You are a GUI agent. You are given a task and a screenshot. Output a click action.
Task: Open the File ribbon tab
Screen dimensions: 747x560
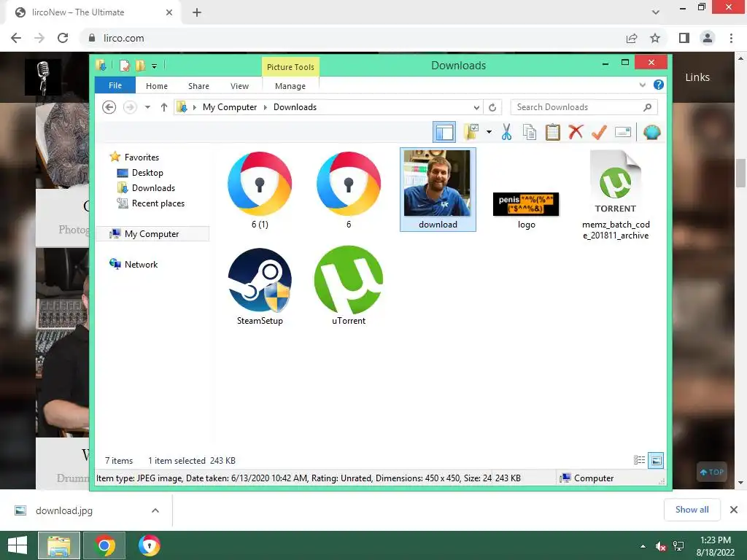coord(115,86)
